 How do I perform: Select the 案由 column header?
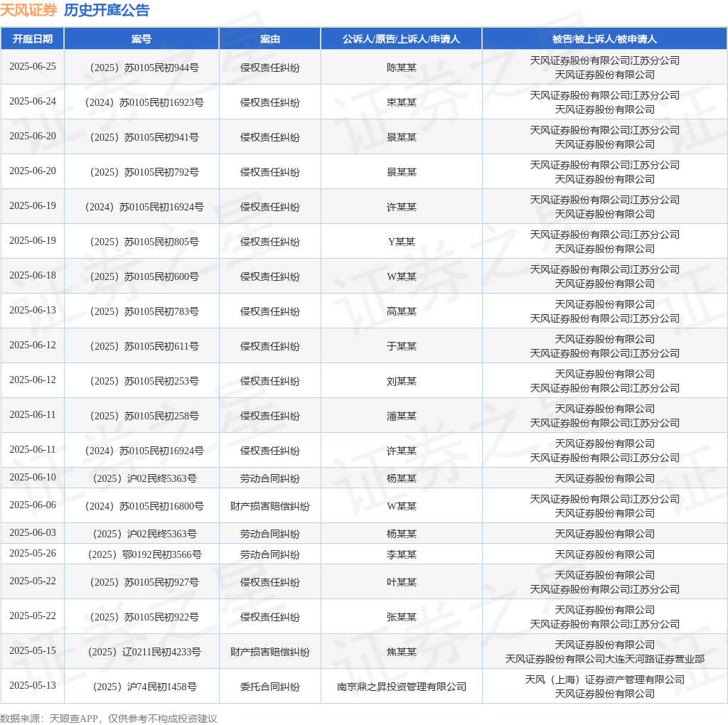click(x=269, y=39)
